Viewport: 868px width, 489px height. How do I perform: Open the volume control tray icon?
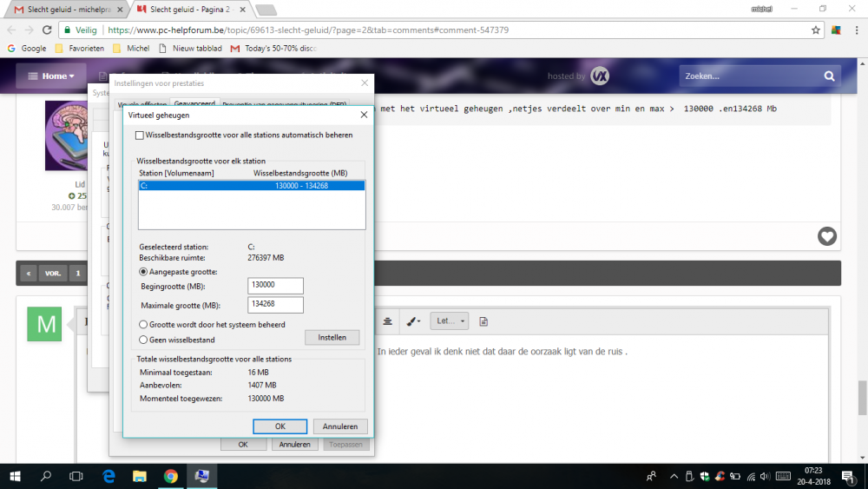(x=765, y=476)
